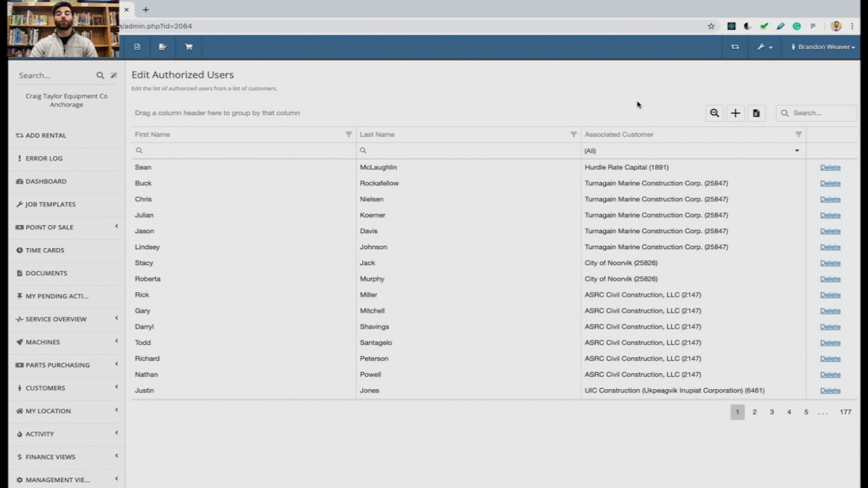This screenshot has height=488, width=868.
Task: Open the Error Log sidebar item
Action: [43, 158]
